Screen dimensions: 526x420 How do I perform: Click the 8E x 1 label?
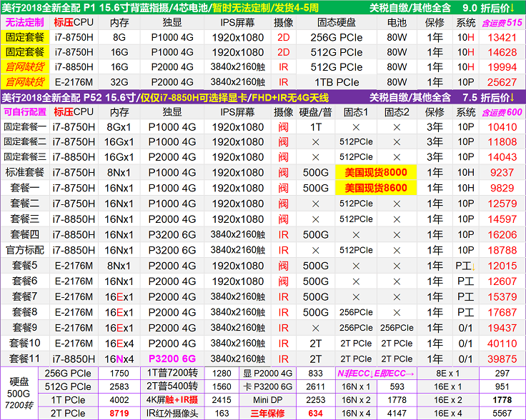pyautogui.click(x=448, y=373)
